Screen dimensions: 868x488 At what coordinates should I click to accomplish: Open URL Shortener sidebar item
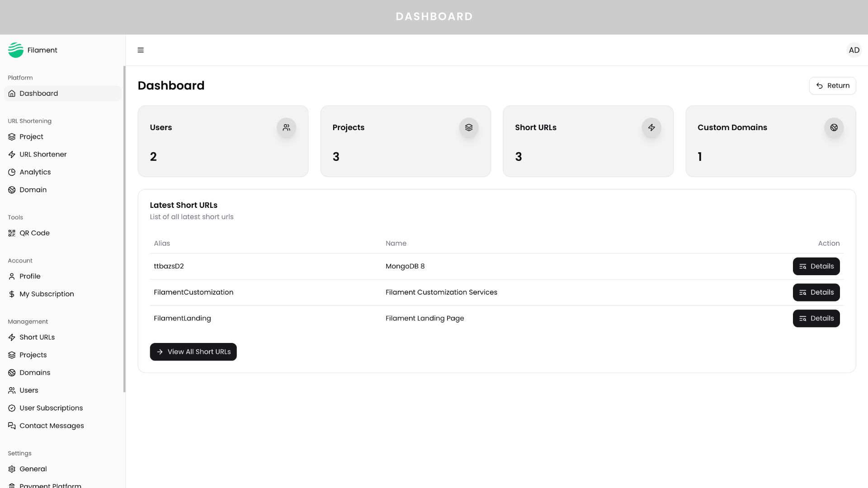43,155
